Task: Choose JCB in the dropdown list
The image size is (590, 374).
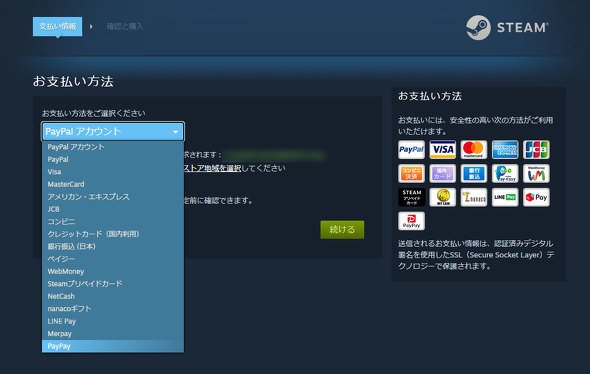Action: [113, 209]
